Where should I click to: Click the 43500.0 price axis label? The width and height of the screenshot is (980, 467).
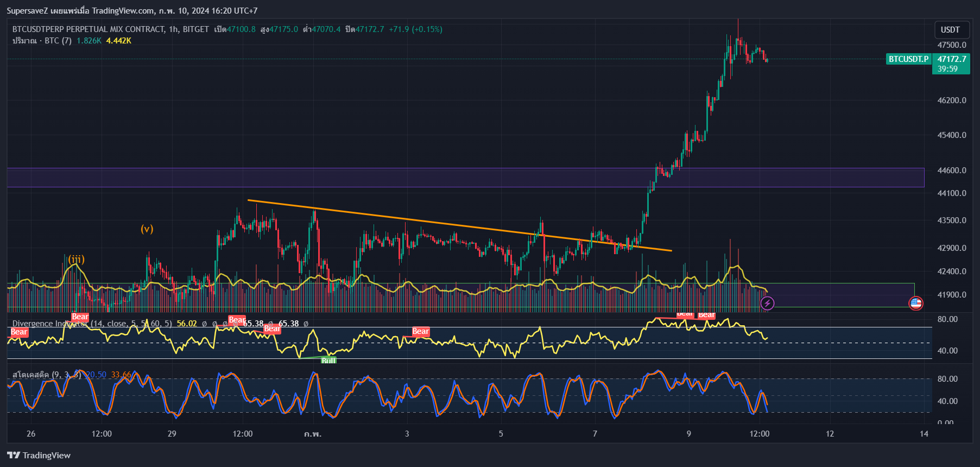point(952,220)
